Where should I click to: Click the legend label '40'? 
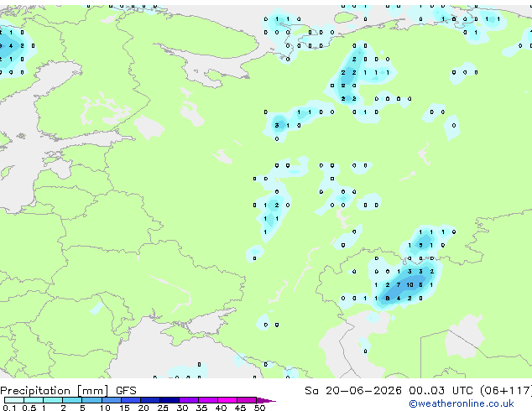click(221, 408)
